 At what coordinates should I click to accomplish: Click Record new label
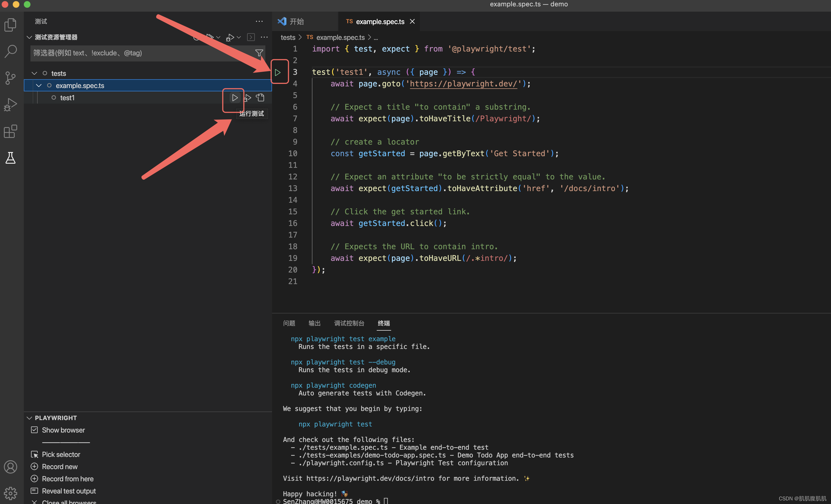pyautogui.click(x=60, y=467)
